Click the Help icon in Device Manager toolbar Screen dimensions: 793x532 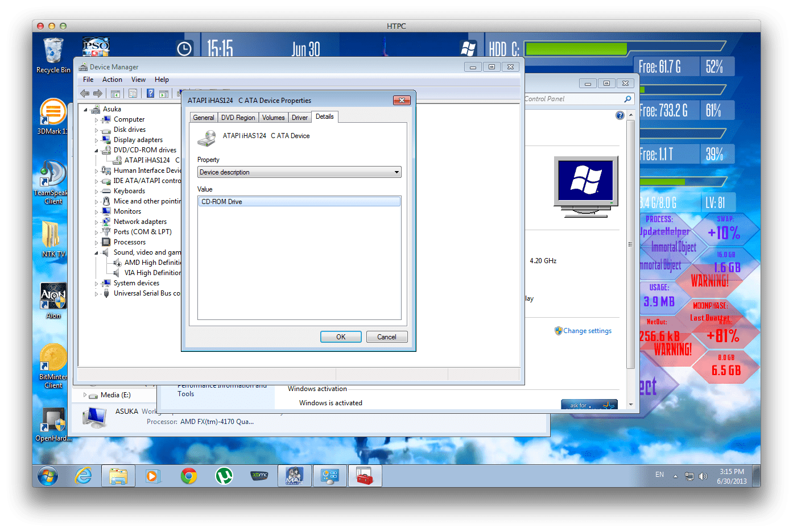click(x=149, y=93)
